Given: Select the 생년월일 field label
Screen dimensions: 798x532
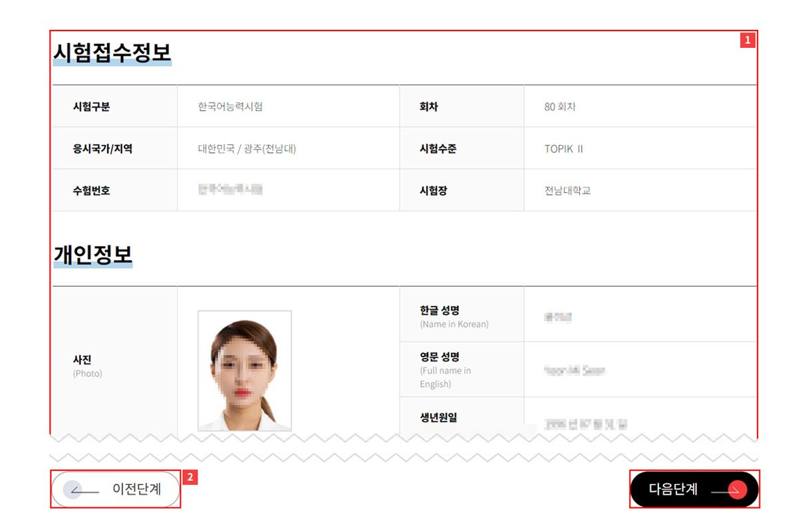Looking at the screenshot, I should [x=438, y=418].
